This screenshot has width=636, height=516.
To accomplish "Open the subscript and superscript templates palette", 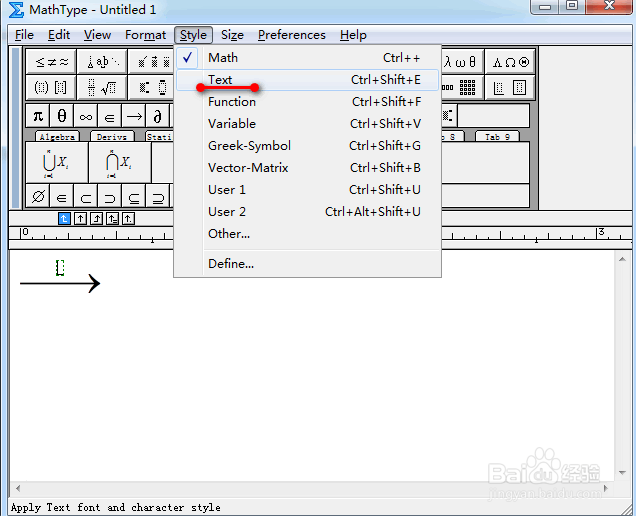I will 151,87.
